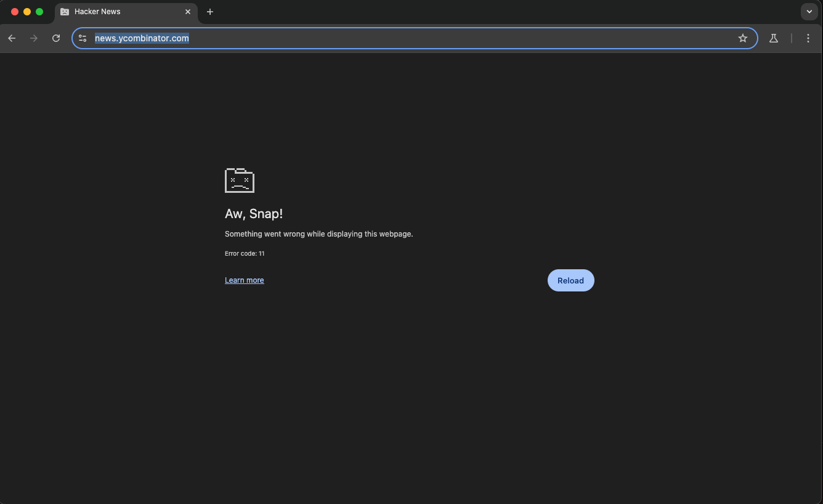Screen dimensions: 823x504
Task: Bookmark this tab with star icon
Action: tap(743, 38)
